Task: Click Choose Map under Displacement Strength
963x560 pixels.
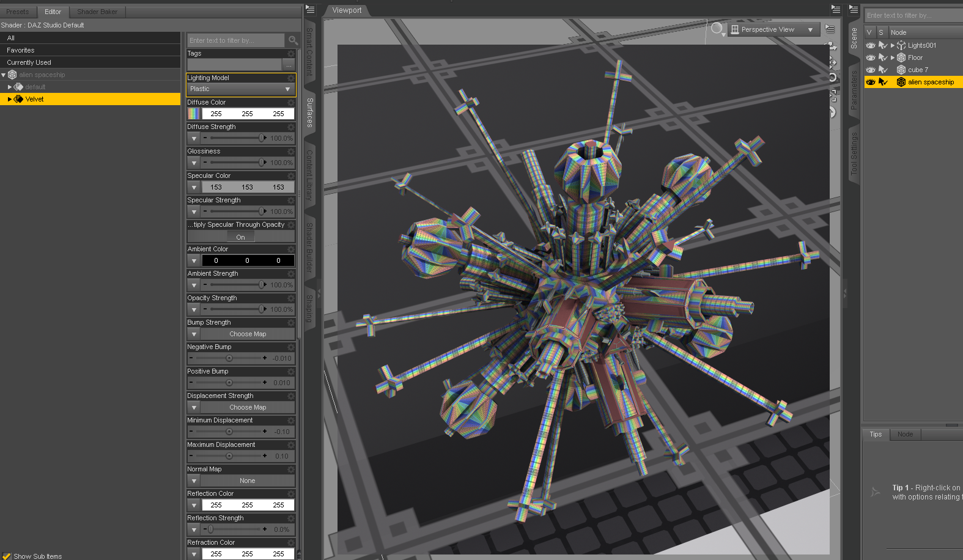Action: 248,408
